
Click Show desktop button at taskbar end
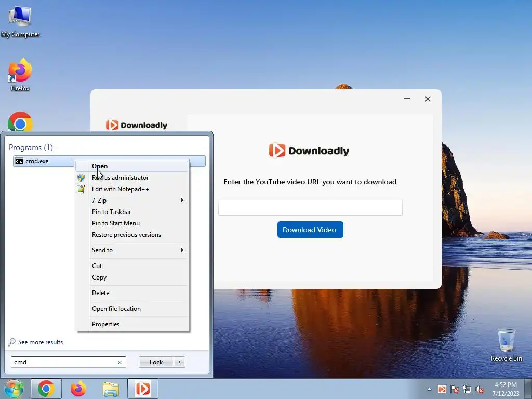(528, 389)
